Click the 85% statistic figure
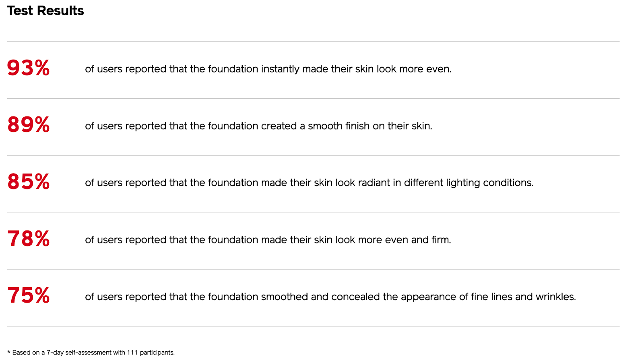Image resolution: width=644 pixels, height=359 pixels. coord(29,182)
